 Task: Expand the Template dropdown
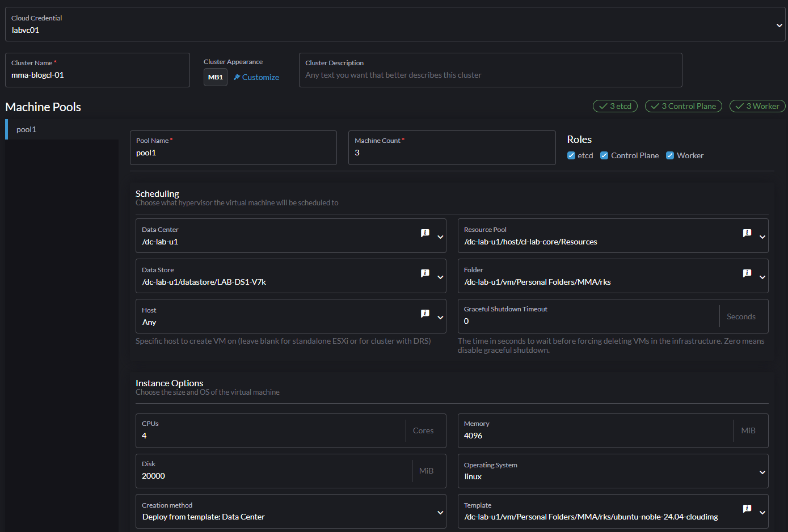tap(762, 513)
